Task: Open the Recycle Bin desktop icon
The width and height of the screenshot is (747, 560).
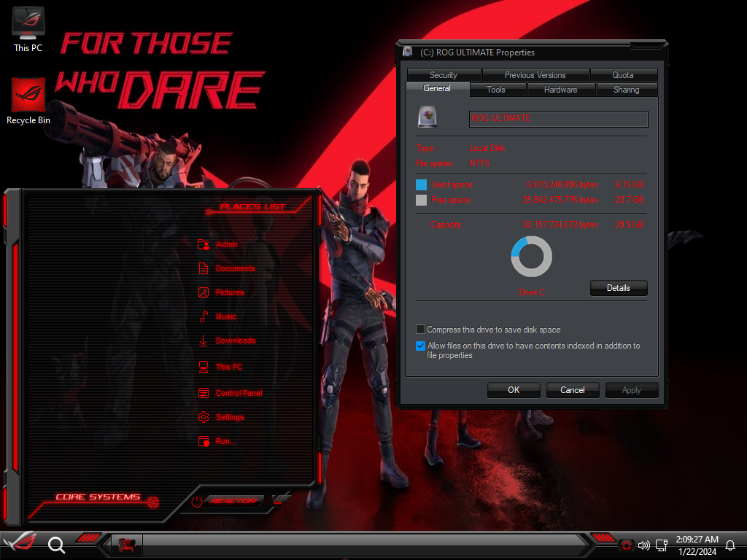Action: (x=28, y=101)
